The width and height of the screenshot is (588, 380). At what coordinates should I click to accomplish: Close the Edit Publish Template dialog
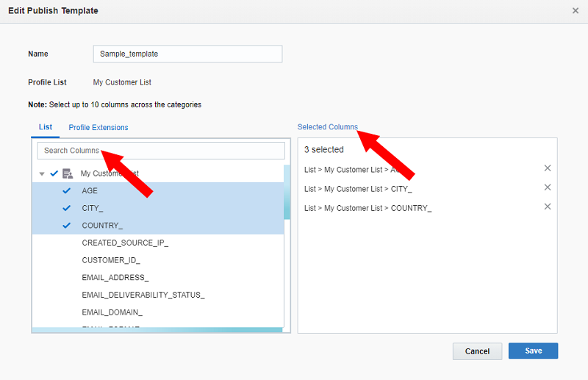click(x=575, y=11)
